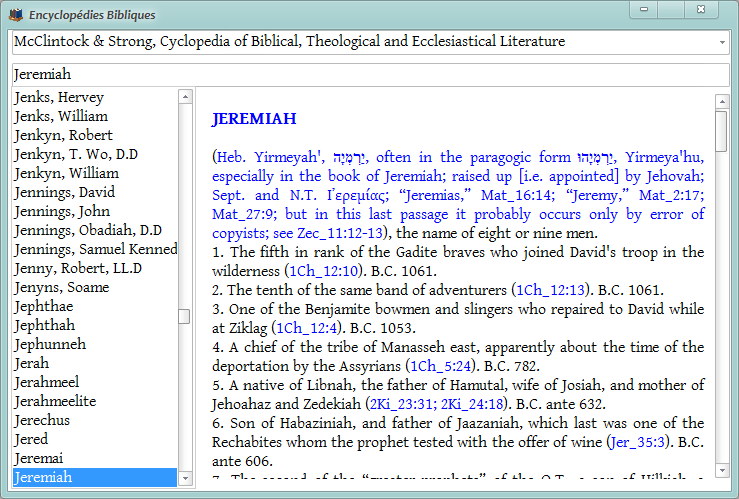Choose 'Jephunneh' entry
This screenshot has height=499, width=739.
(95, 344)
